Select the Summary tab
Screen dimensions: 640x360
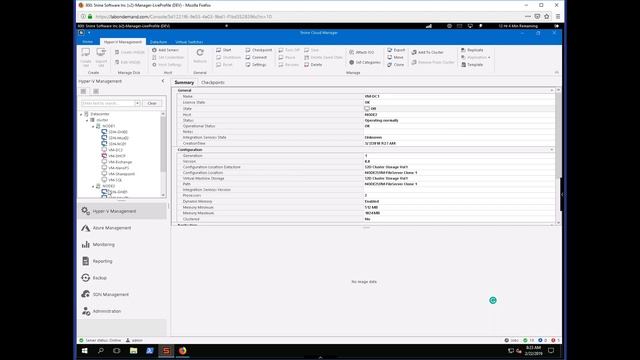[x=184, y=82]
